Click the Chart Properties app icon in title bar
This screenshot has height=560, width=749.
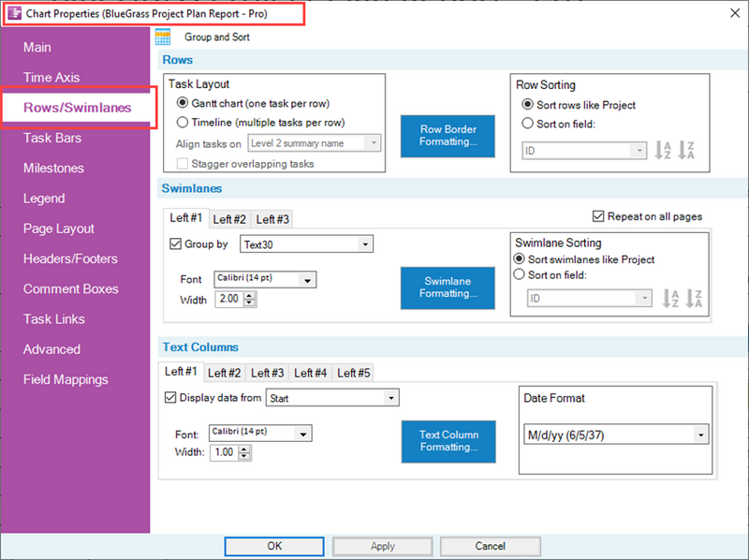pyautogui.click(x=15, y=13)
